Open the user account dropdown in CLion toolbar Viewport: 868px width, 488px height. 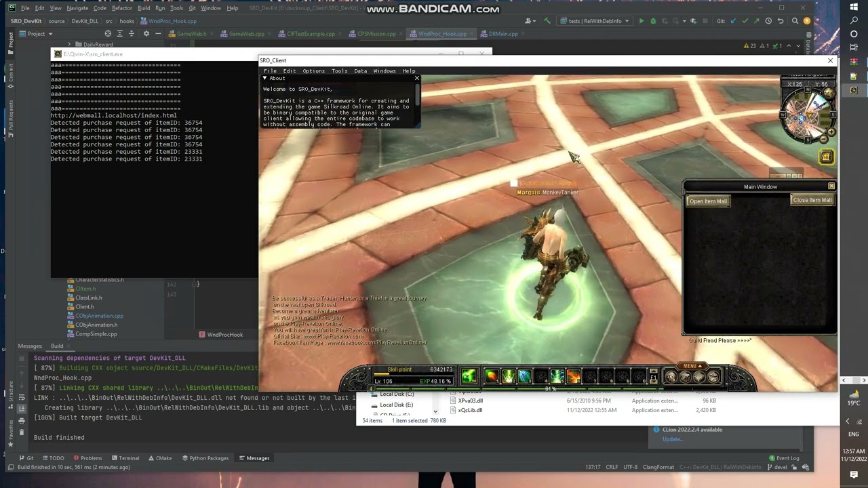pos(531,21)
